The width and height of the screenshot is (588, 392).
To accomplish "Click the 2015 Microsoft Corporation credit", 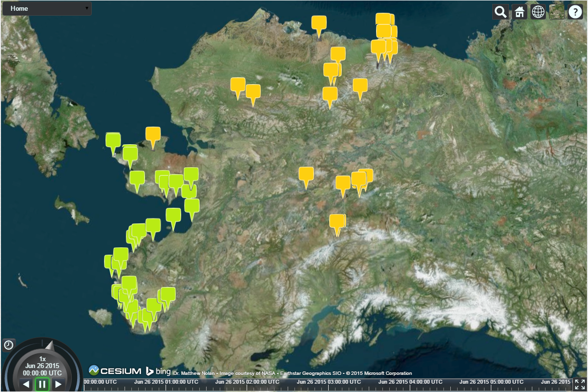I will 380,373.
